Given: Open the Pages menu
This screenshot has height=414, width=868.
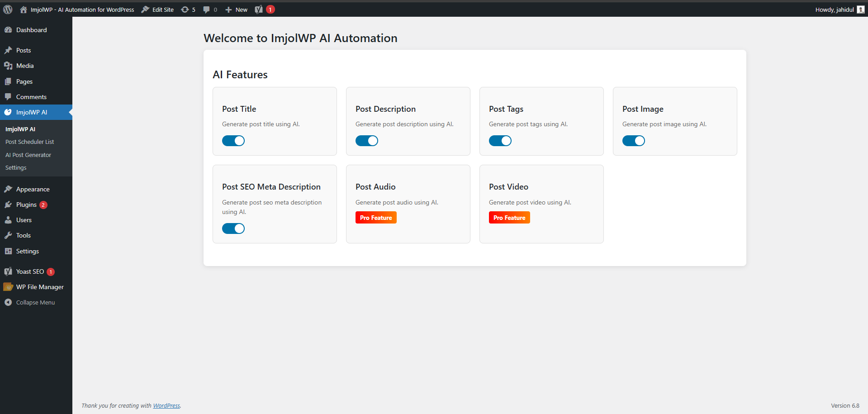Looking at the screenshot, I should point(36,81).
